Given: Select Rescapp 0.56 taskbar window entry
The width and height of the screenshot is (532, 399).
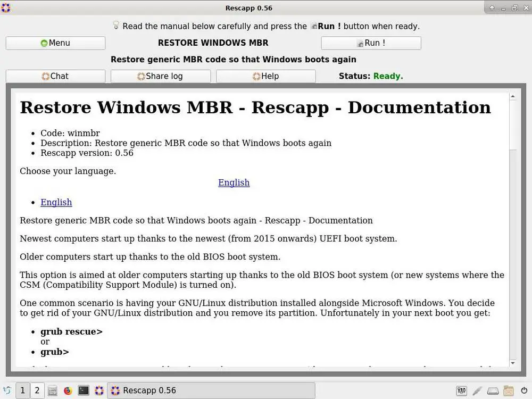Looking at the screenshot, I should (x=211, y=390).
